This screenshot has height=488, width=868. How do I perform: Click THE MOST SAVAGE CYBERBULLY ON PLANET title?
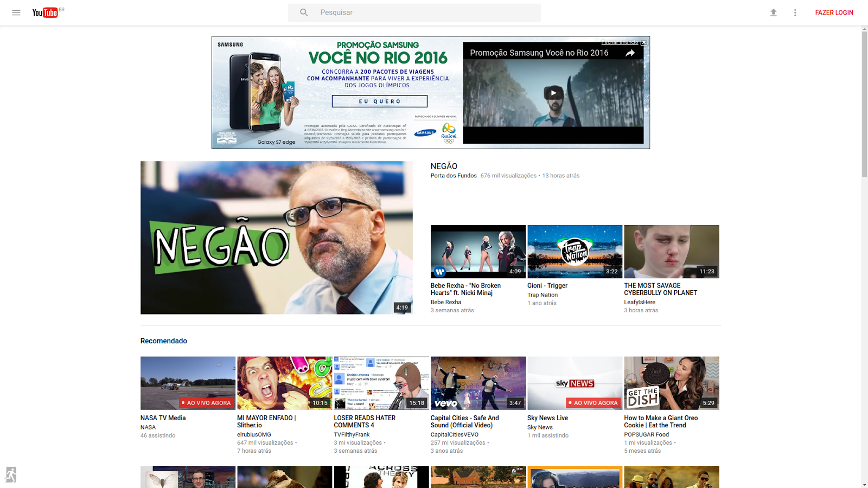coord(660,289)
